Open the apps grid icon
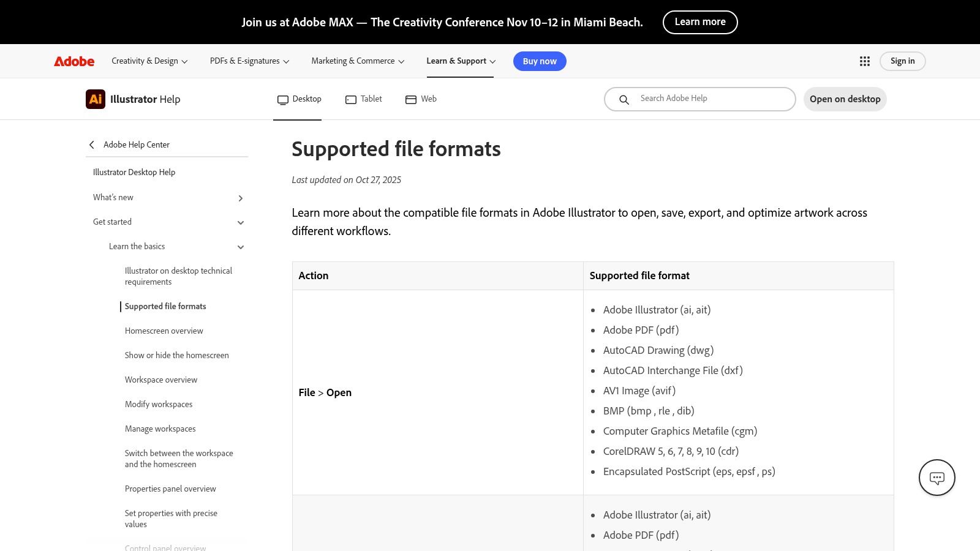 865,61
